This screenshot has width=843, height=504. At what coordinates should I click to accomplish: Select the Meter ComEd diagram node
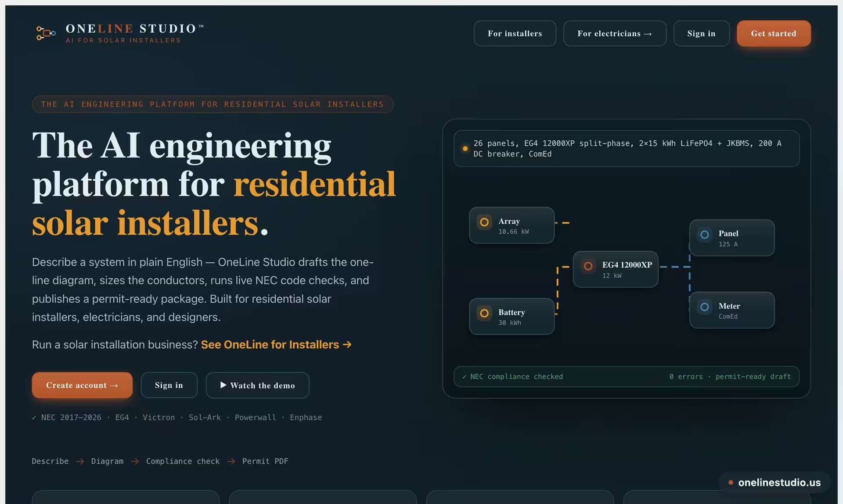[x=732, y=310]
